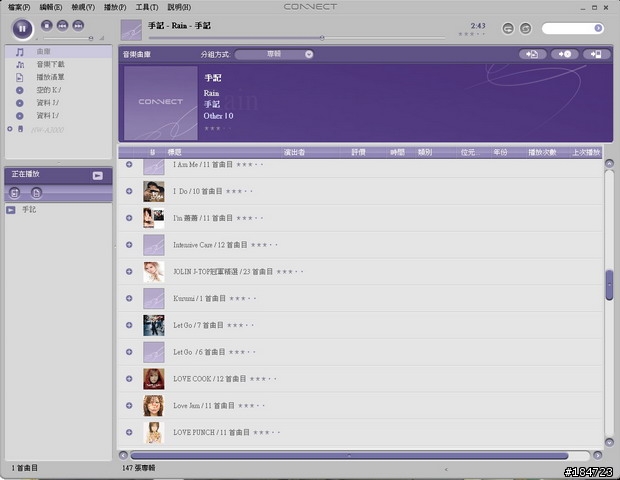Sort by 演出者 column header

[294, 152]
